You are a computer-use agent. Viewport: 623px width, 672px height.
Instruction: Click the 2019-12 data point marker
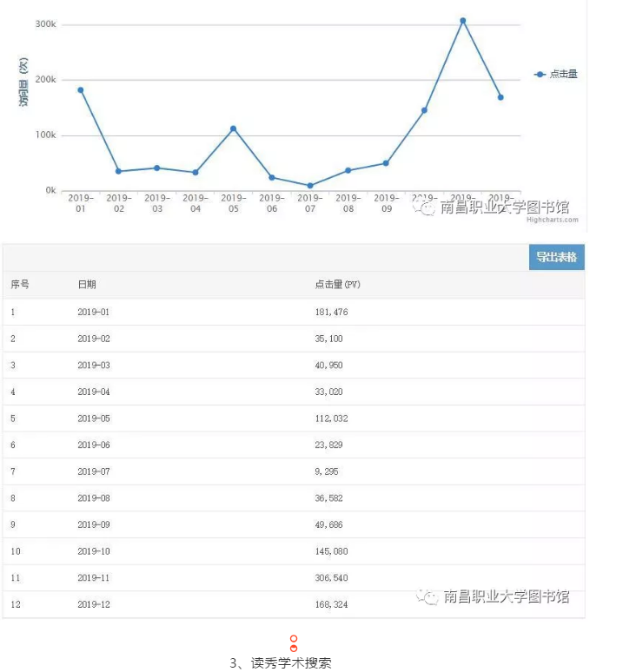coord(500,97)
